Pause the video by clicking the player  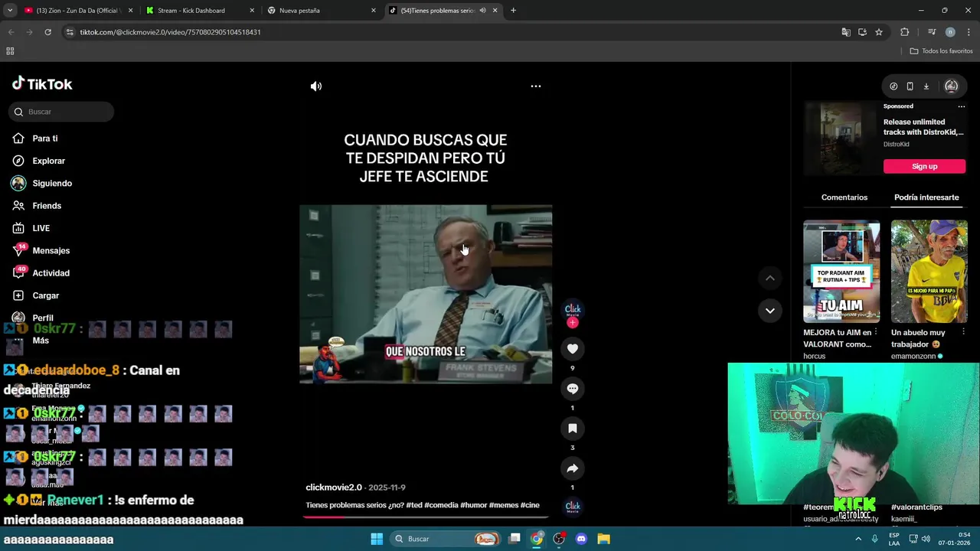426,294
